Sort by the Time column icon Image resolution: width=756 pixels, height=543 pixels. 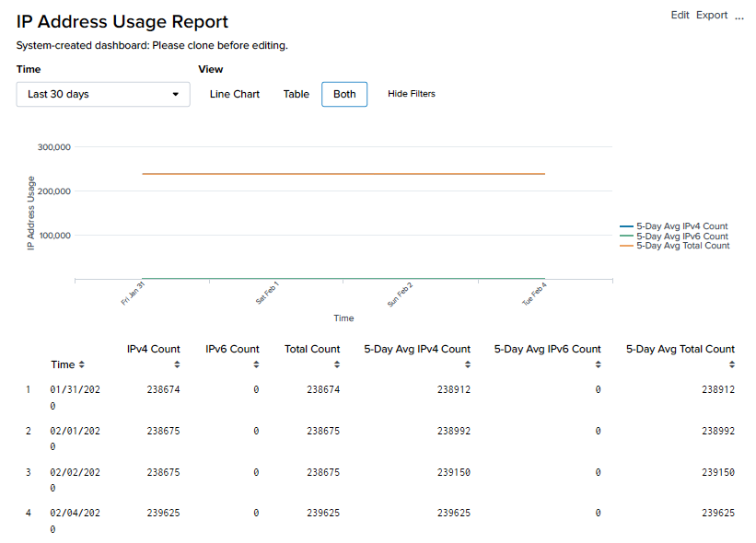82,365
